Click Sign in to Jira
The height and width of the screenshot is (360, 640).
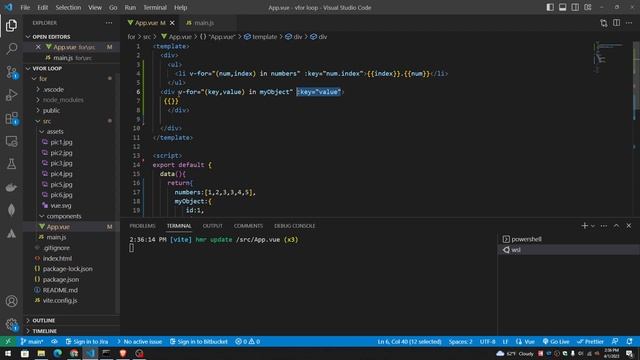click(x=87, y=342)
